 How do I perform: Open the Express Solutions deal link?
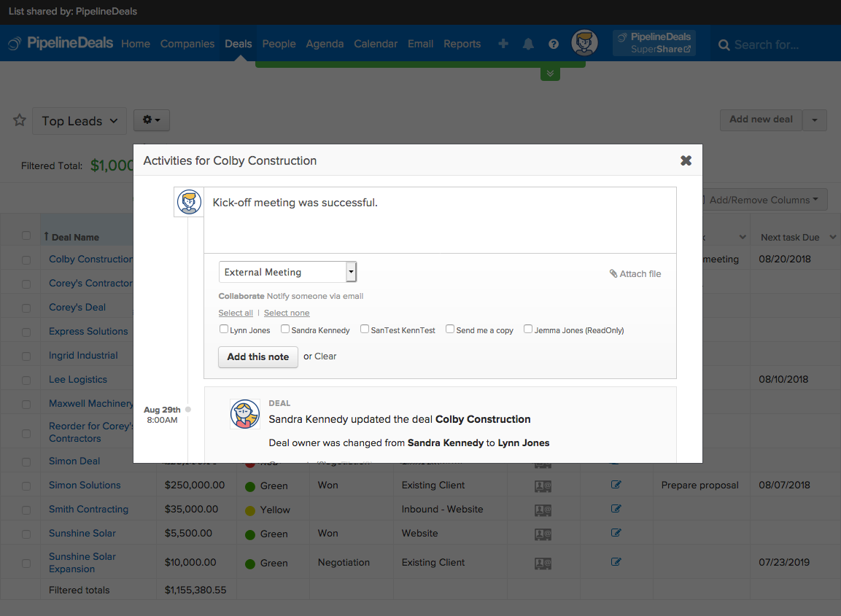[x=88, y=331]
